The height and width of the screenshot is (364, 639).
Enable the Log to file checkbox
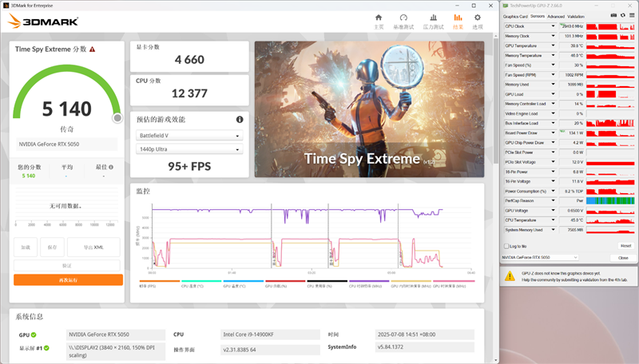coord(506,246)
